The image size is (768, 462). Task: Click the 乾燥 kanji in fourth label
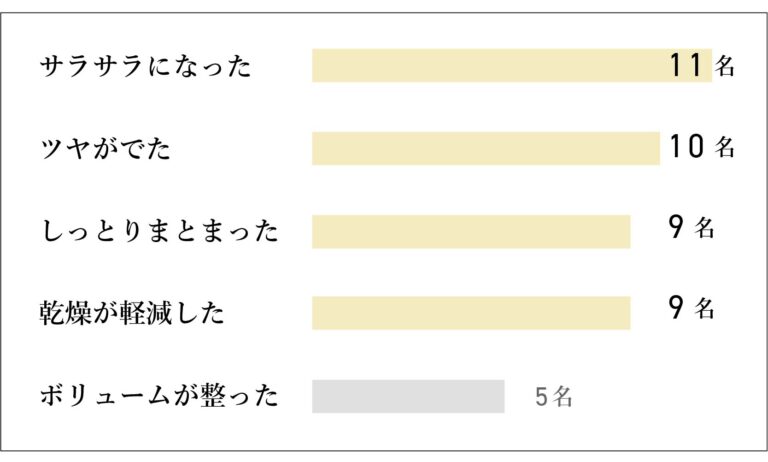(x=66, y=313)
